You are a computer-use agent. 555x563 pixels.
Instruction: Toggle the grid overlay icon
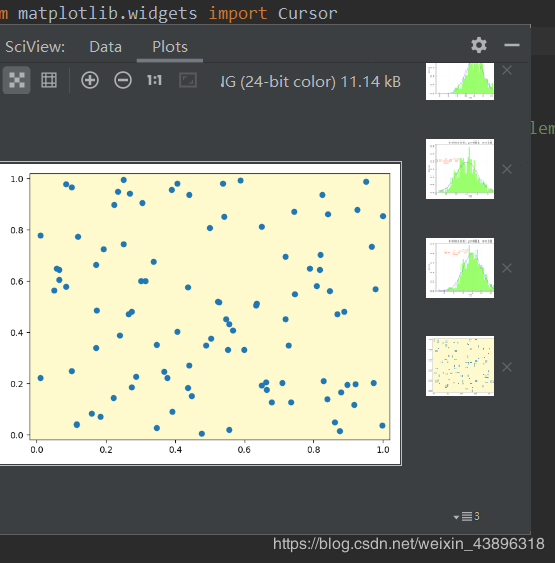(x=49, y=80)
